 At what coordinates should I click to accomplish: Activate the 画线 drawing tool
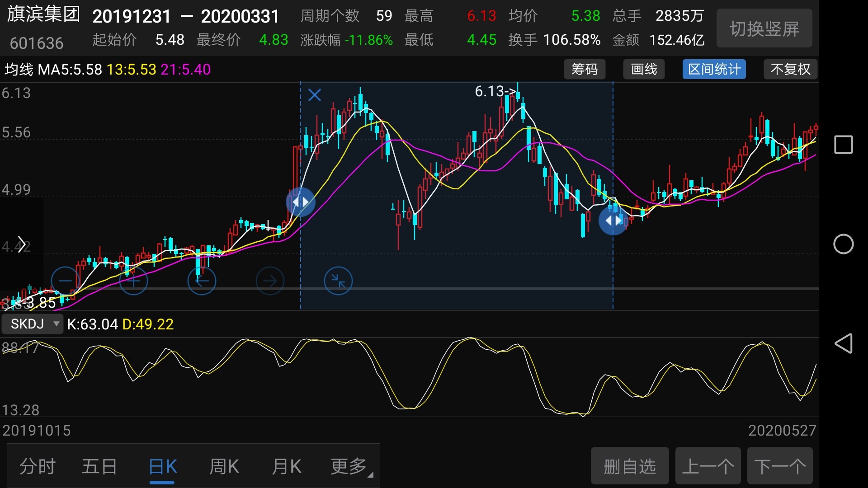[644, 69]
